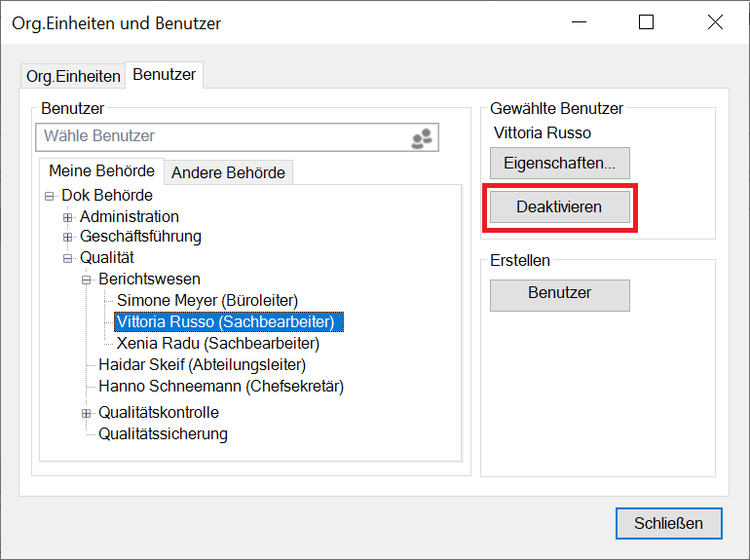Screen dimensions: 750x560
Task: Select the Meine Behörde tab
Action: coord(101,170)
